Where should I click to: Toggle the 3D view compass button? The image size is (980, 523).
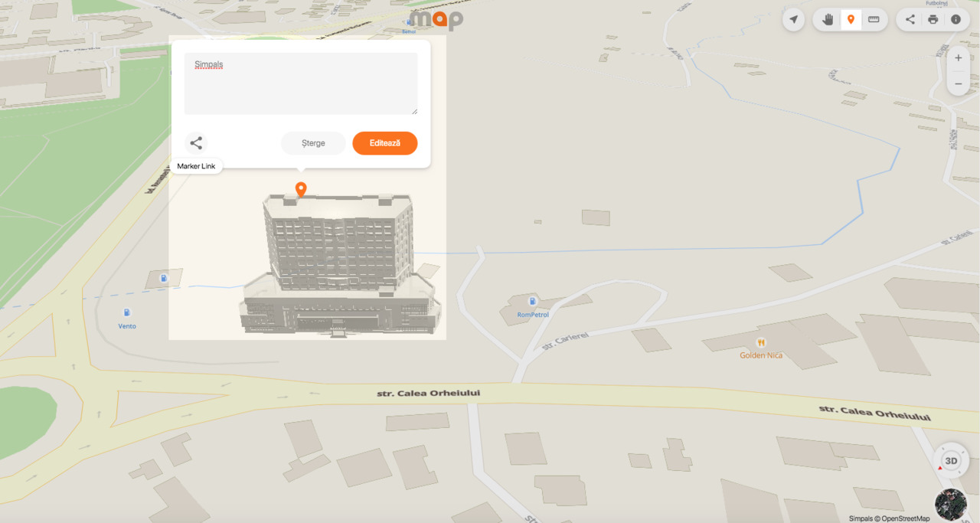pyautogui.click(x=951, y=461)
